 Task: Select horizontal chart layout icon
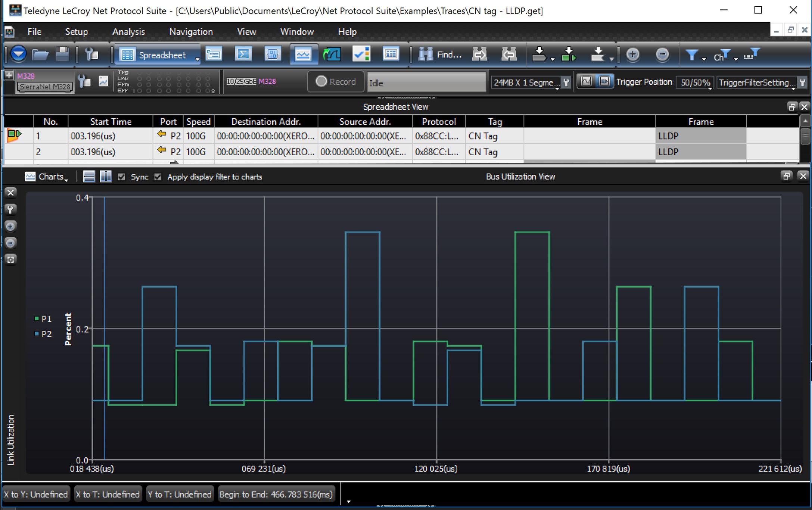point(89,177)
